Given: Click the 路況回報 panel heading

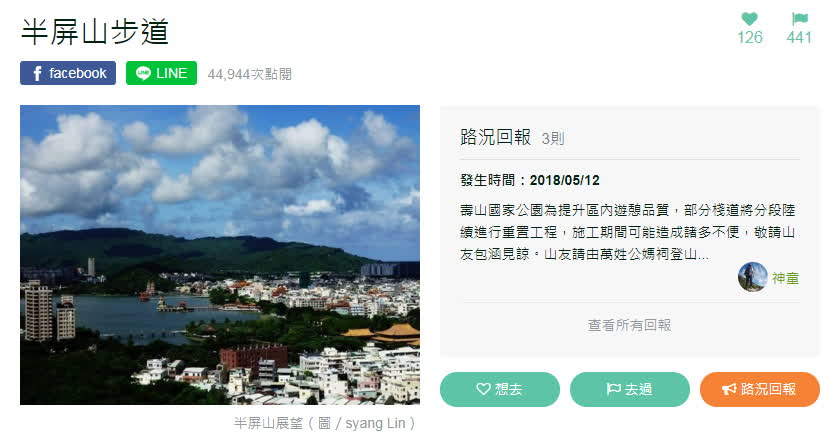Looking at the screenshot, I should (495, 137).
